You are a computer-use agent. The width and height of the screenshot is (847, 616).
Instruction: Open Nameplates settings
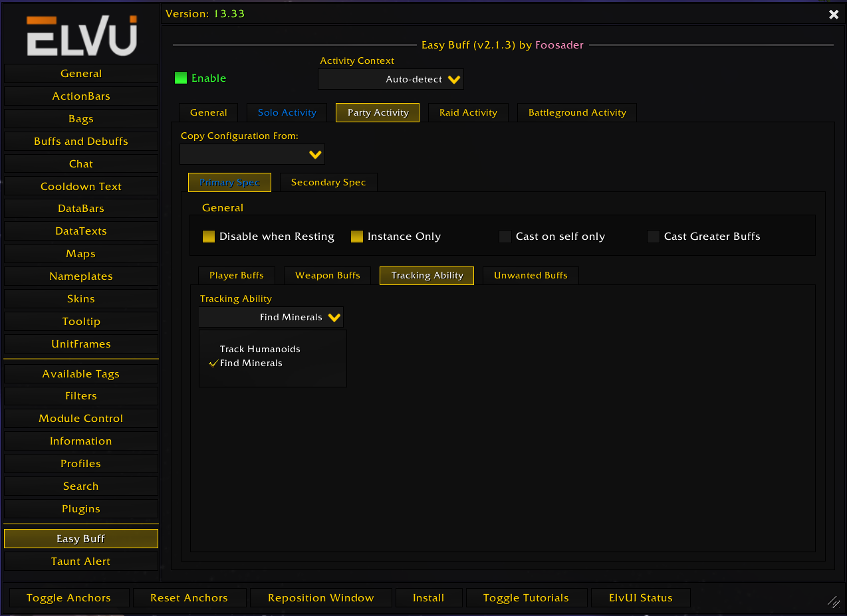pos(81,276)
